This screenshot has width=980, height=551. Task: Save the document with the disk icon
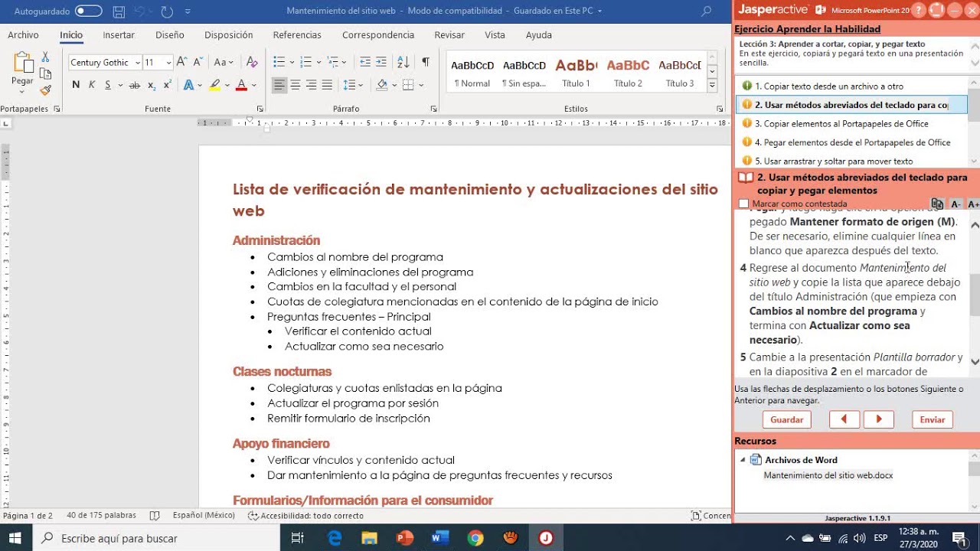click(x=119, y=11)
